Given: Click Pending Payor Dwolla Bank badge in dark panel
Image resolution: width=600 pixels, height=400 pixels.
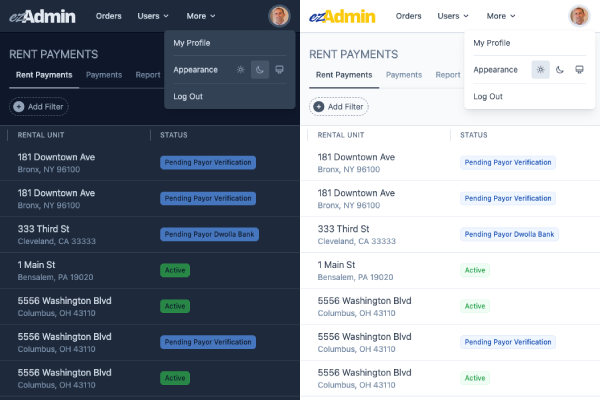Looking at the screenshot, I should (x=209, y=234).
